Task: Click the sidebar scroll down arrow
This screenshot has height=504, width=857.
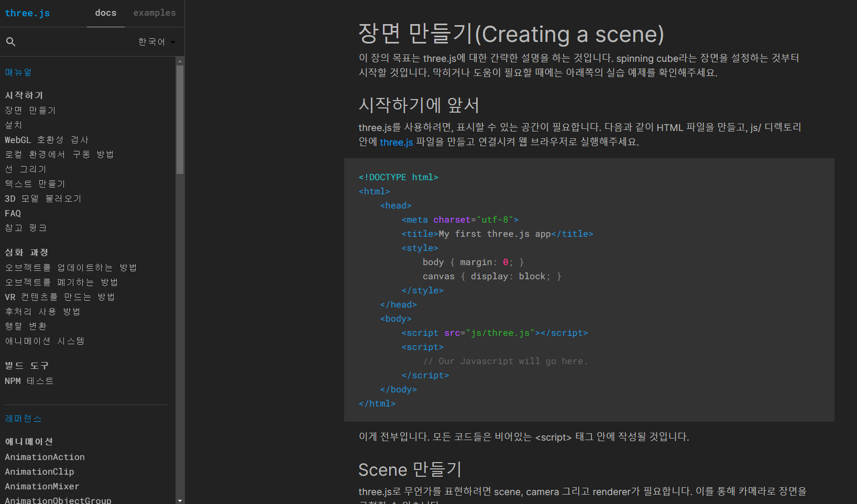Action: pos(180,500)
